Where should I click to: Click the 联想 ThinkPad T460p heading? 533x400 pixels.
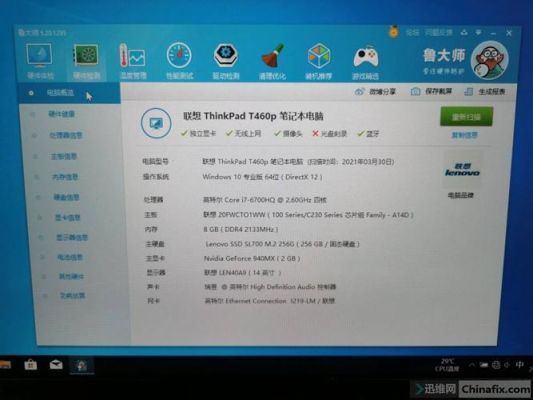pyautogui.click(x=253, y=116)
